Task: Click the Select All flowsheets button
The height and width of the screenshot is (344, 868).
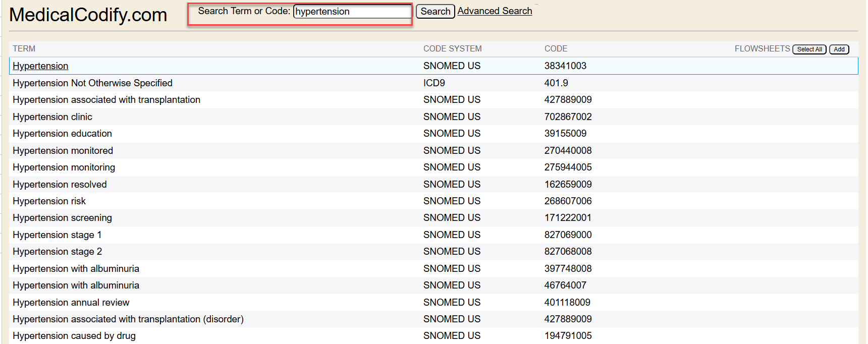Action: point(809,49)
